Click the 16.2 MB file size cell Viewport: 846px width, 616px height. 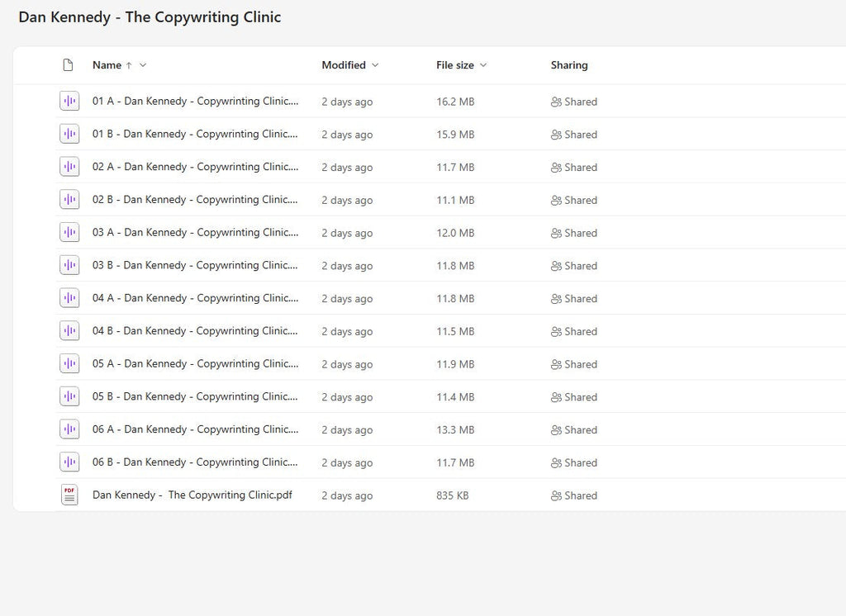(x=455, y=102)
